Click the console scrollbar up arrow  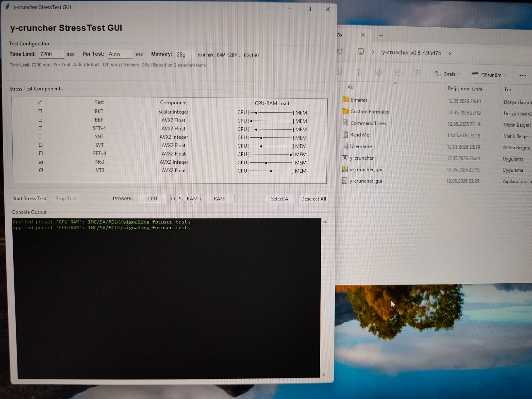325,222
